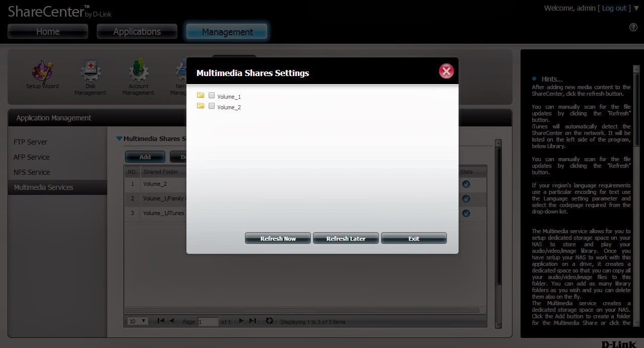Viewport: 644px width, 348px height.
Task: Go to previous page icon
Action: pos(171,321)
